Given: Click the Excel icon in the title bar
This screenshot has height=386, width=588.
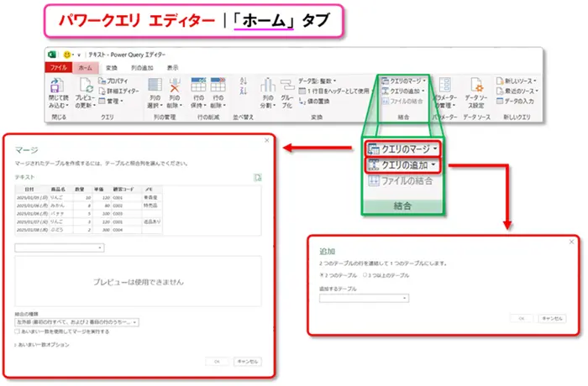Looking at the screenshot, I should click(52, 55).
